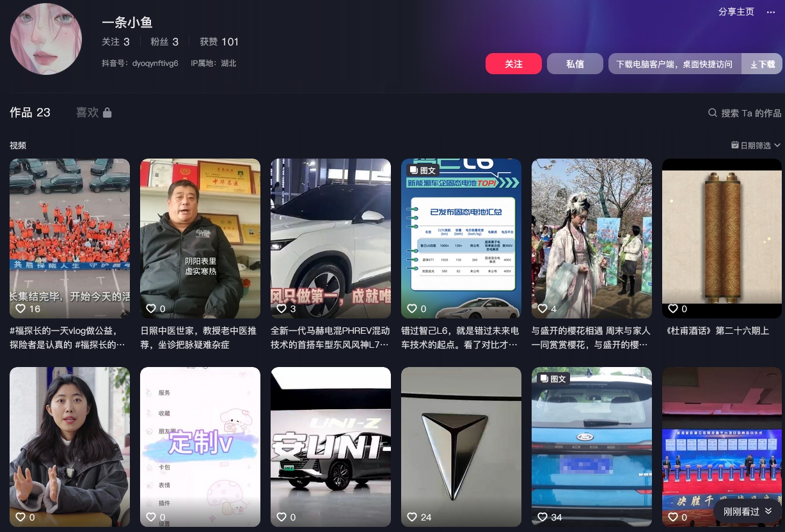The image size is (785, 532).
Task: Click the 一条小鱼 username heading
Action: tap(127, 22)
